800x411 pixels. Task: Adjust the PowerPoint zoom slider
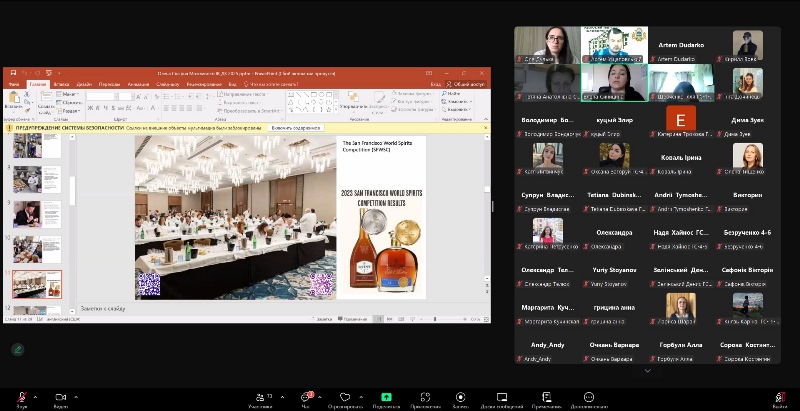[x=435, y=319]
